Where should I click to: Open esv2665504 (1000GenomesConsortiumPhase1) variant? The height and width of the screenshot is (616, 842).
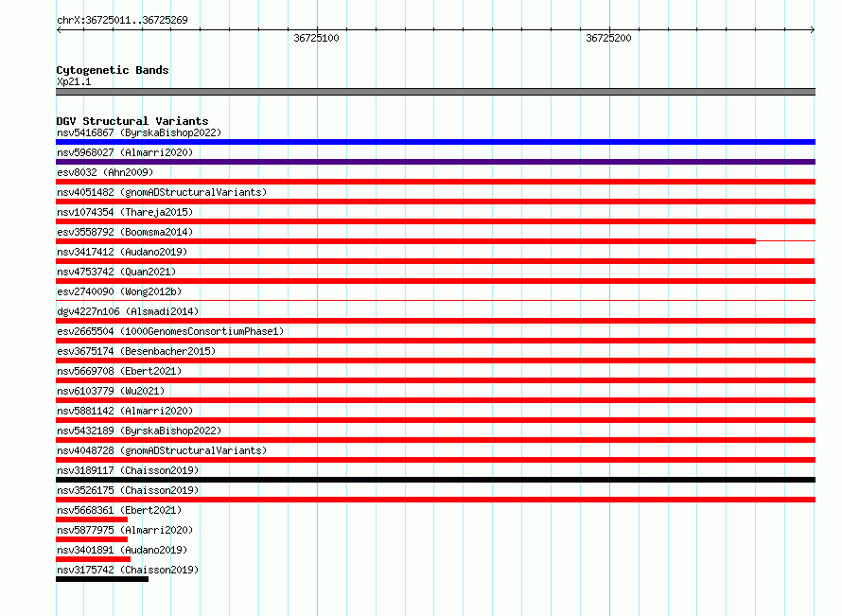170,331
